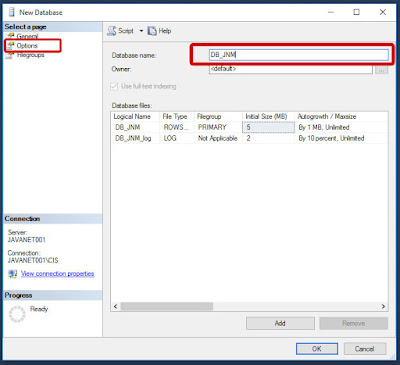Screen dimensions: 400x365
Task: Select the DB_JNM_log logical name cell
Action: click(x=135, y=138)
